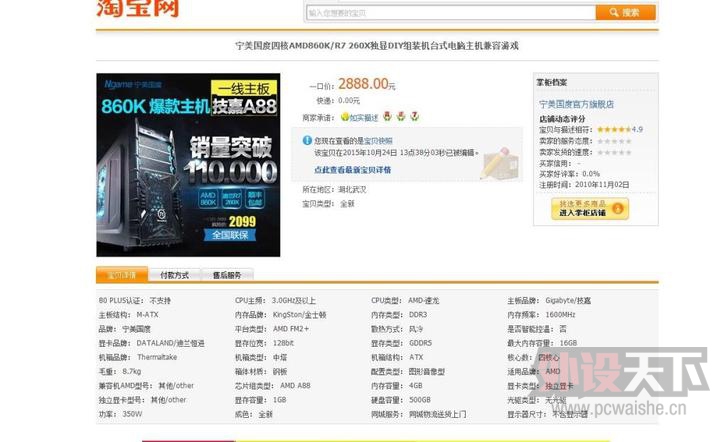Click spec value Gigabyte/技嘉
The width and height of the screenshot is (728, 442).
coord(568,300)
